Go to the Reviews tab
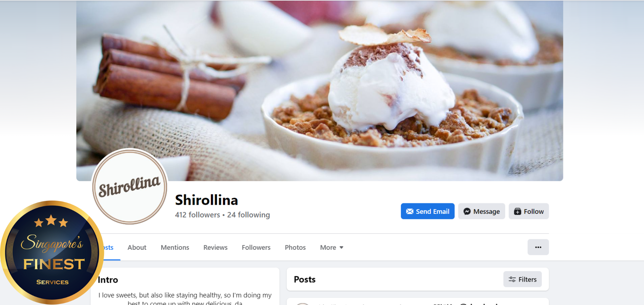This screenshot has width=644, height=305. [215, 247]
